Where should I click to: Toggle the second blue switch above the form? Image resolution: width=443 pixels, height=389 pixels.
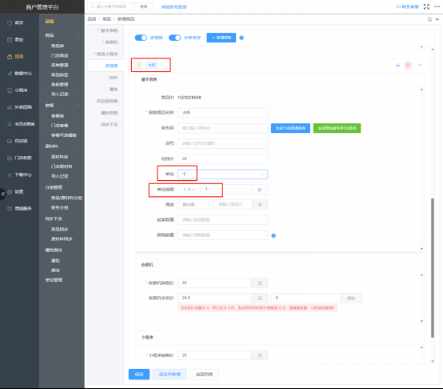(x=175, y=38)
